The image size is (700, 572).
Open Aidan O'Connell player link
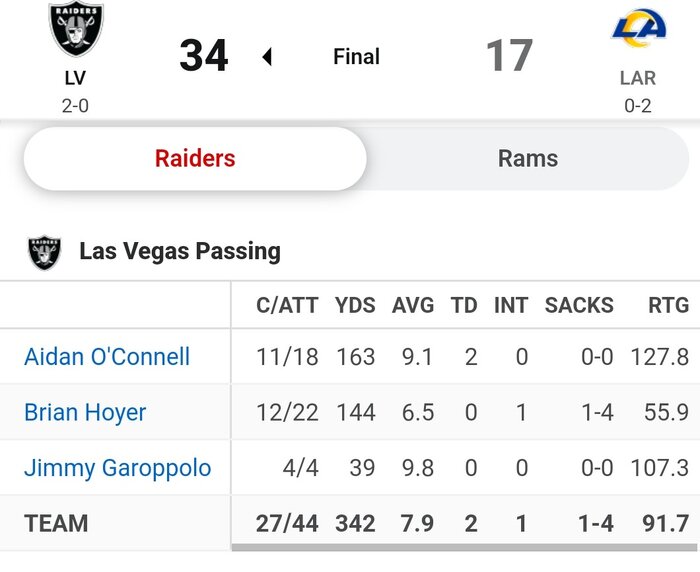(107, 357)
